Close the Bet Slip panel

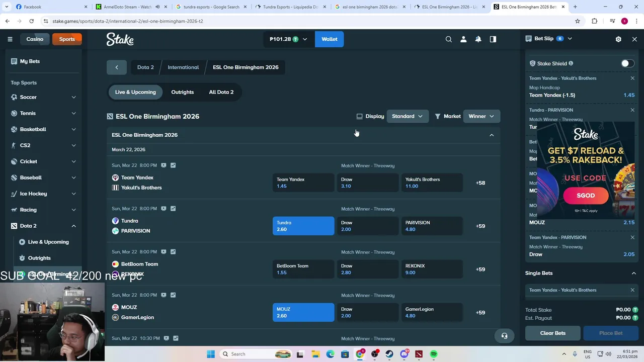[634, 39]
